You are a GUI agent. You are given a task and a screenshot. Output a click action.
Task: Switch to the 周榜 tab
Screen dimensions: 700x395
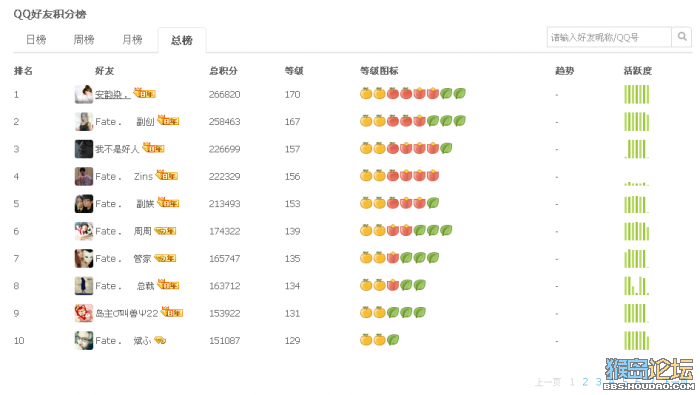(x=84, y=40)
